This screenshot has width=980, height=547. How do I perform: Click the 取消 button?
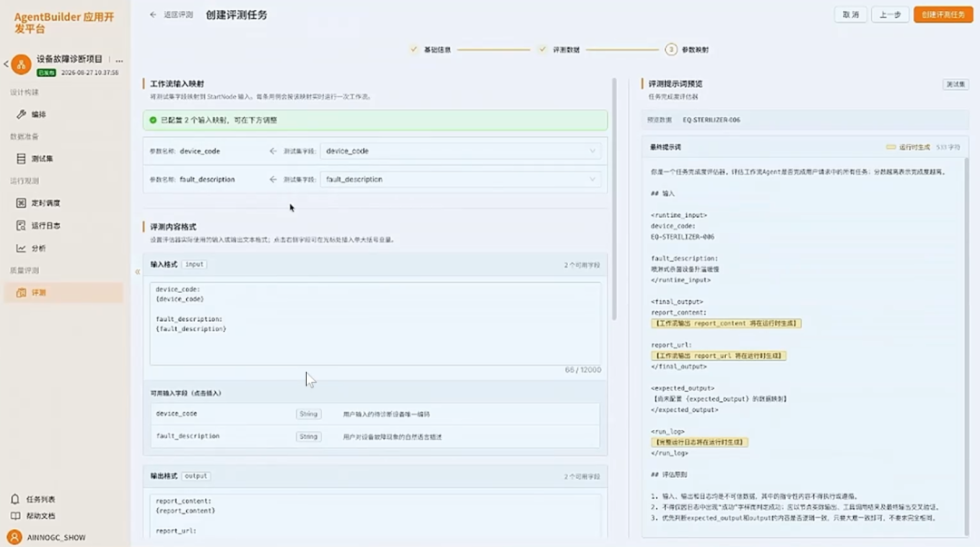pyautogui.click(x=850, y=15)
